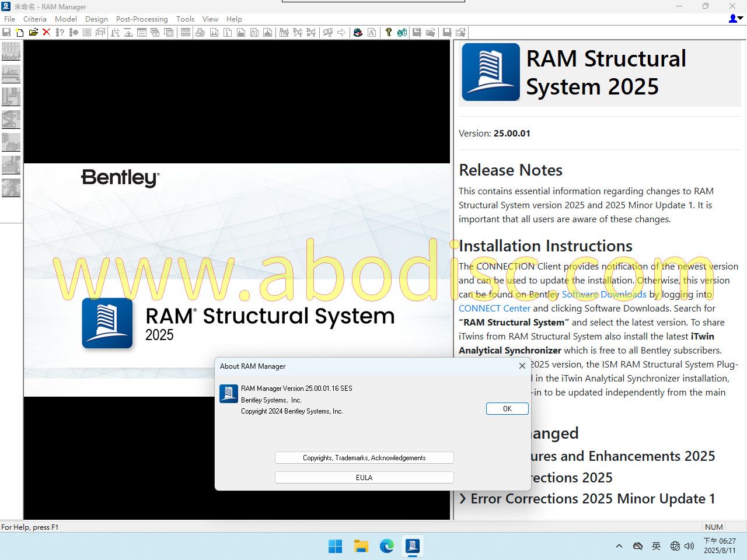This screenshot has height=560, width=747.
Task: Open Microsoft Edge from the taskbar
Action: (387, 546)
